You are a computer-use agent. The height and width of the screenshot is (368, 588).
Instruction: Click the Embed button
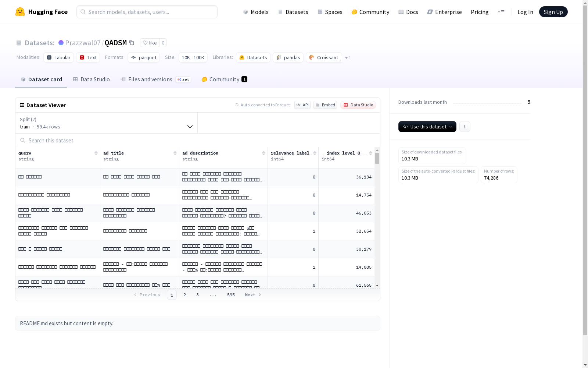click(325, 105)
